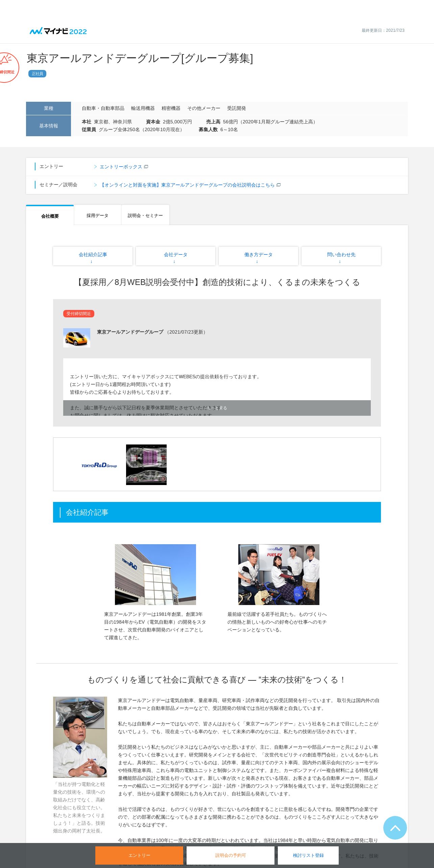Open the transparent car rendering thumbnail

(146, 464)
